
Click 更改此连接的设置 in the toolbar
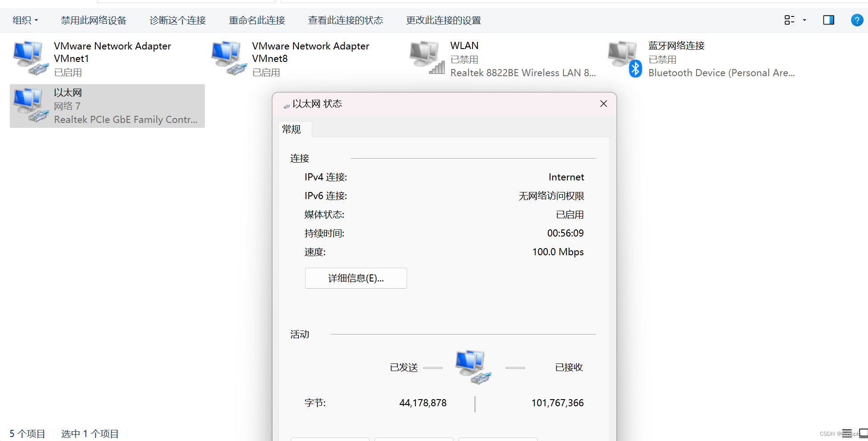[x=444, y=20]
